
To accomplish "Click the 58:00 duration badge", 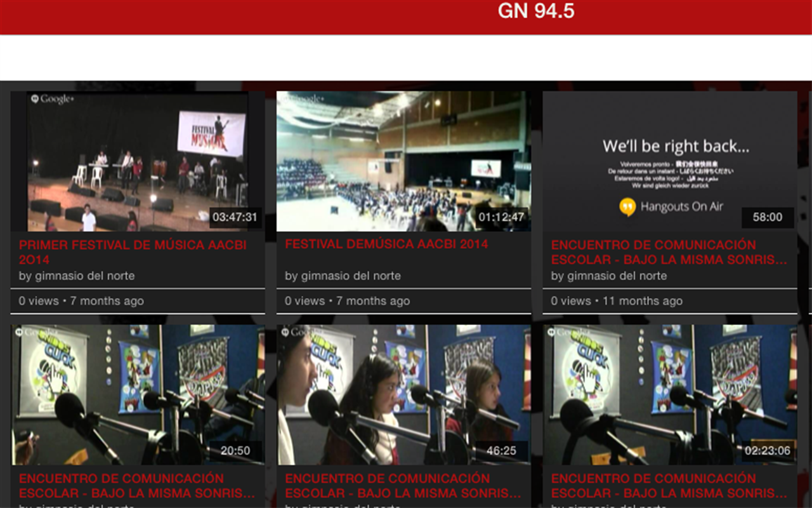I will point(768,217).
